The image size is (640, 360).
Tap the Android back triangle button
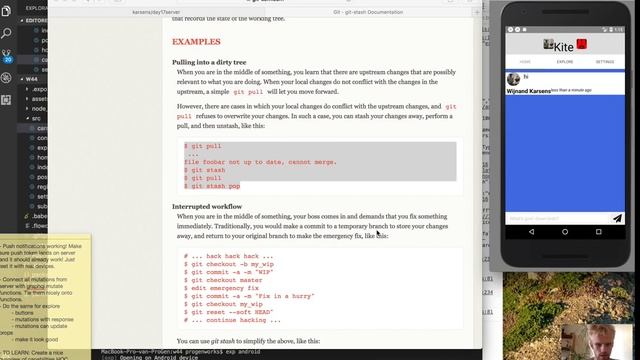pos(531,232)
